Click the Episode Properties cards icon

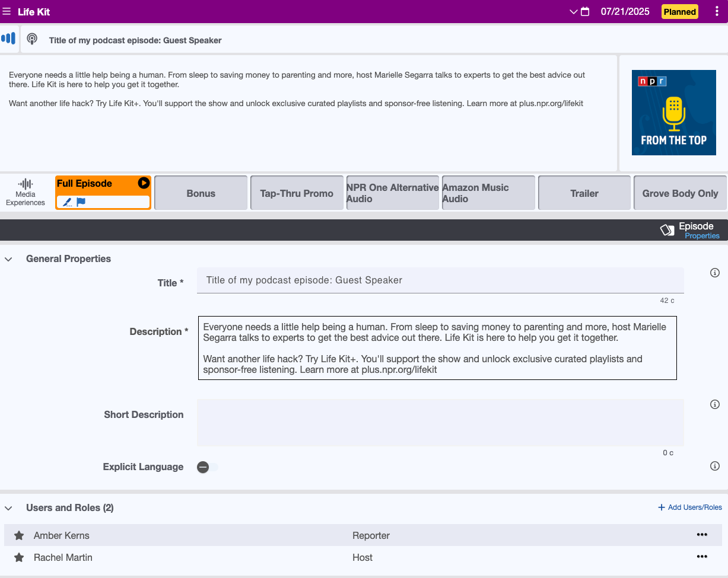667,230
